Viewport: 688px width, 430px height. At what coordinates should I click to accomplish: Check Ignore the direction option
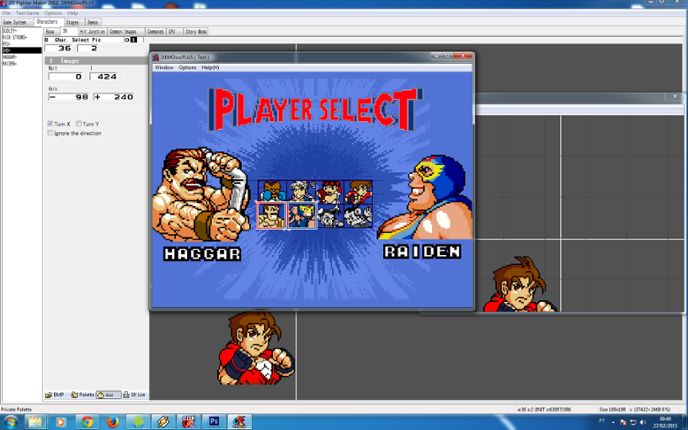(x=50, y=133)
